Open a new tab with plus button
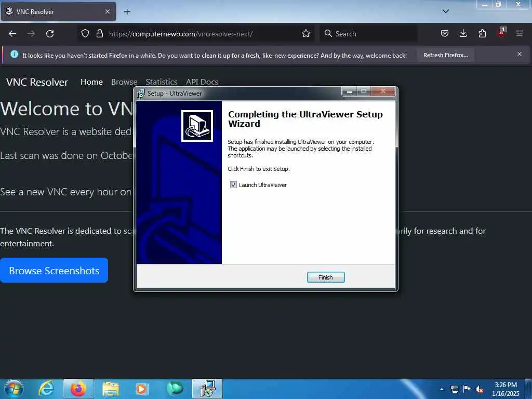This screenshot has height=399, width=532. [127, 12]
